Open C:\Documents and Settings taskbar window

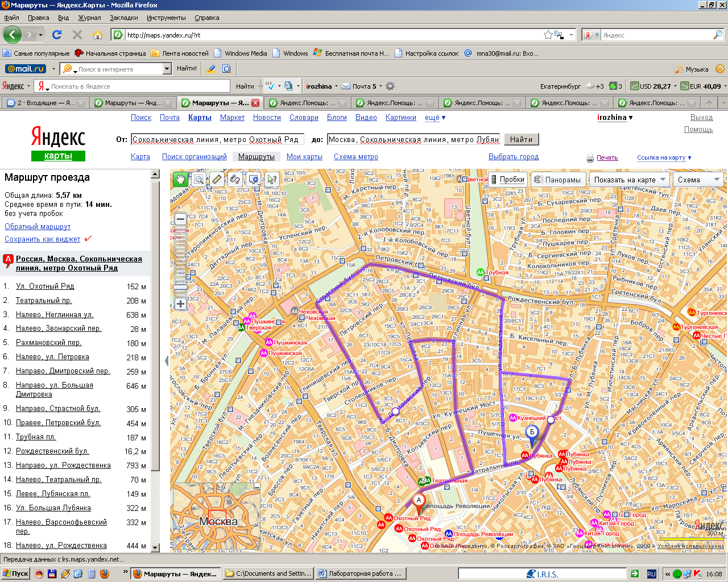pos(268,573)
